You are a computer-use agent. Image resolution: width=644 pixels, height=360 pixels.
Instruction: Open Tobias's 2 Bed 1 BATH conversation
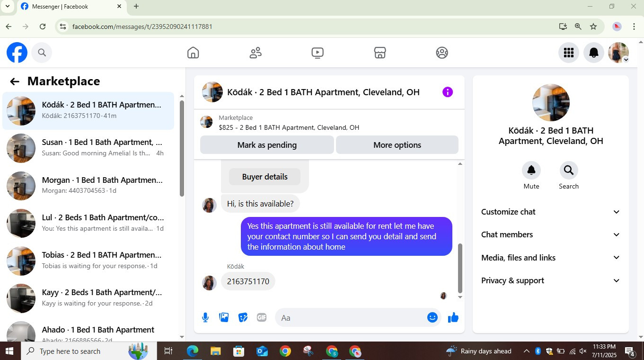point(88,261)
